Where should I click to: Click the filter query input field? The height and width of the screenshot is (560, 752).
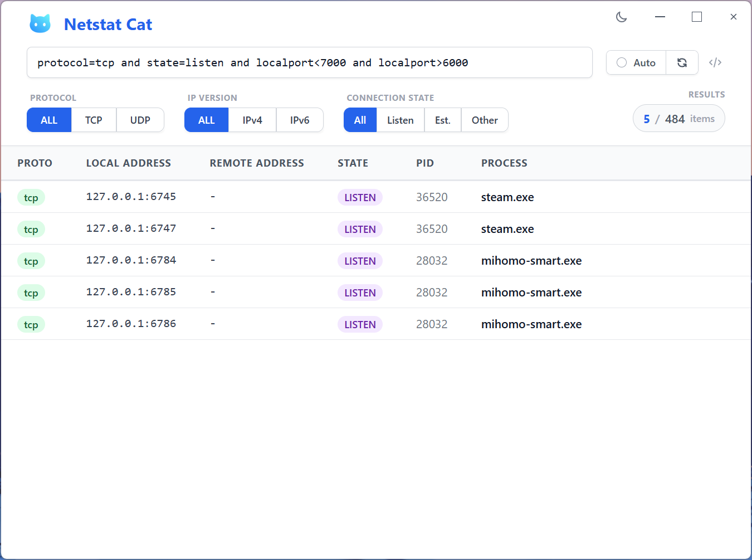(309, 62)
